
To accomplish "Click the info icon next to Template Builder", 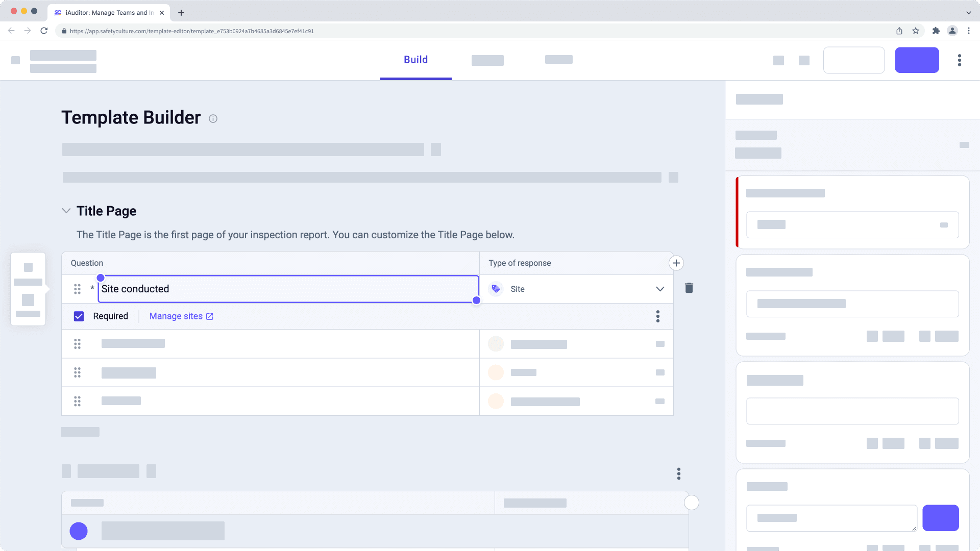I will 213,118.
